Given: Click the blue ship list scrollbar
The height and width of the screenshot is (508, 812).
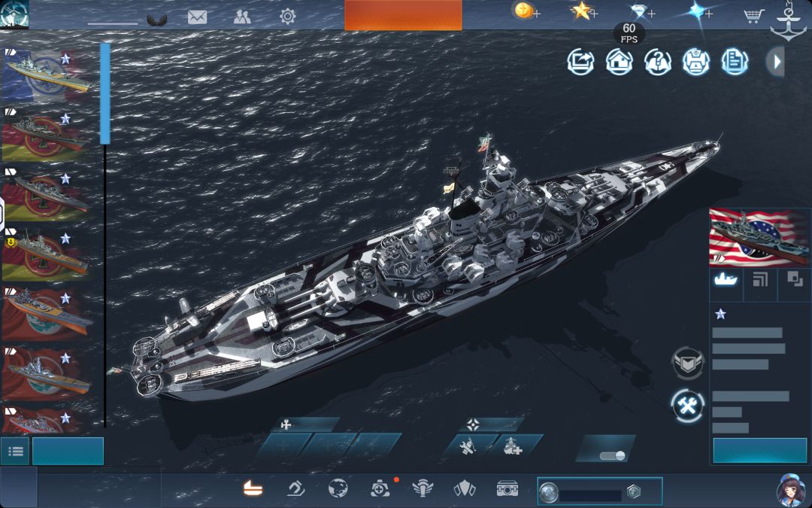Looking at the screenshot, I should [x=105, y=93].
